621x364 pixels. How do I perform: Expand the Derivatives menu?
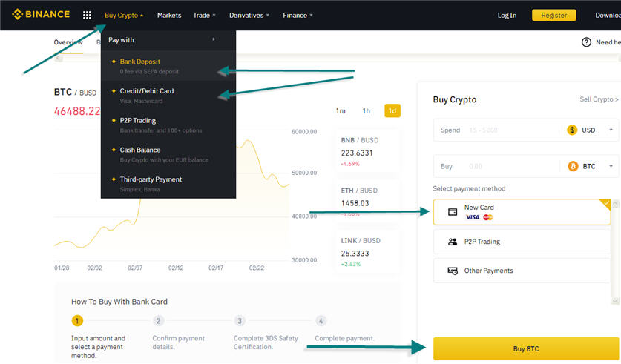249,15
